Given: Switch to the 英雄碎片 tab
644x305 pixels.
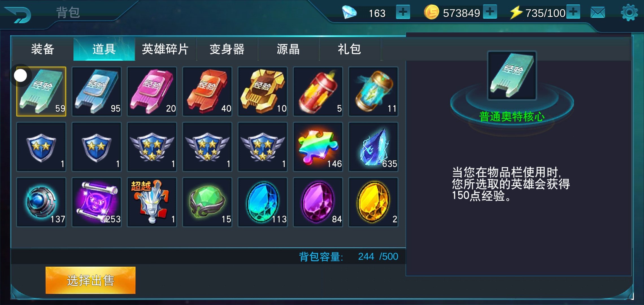Looking at the screenshot, I should click(166, 49).
